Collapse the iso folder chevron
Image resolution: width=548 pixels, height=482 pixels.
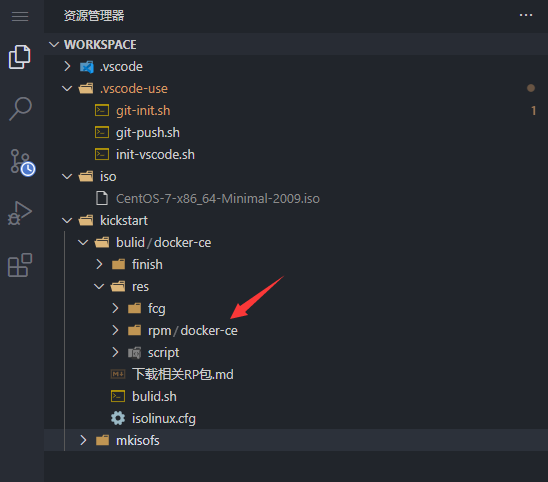[x=67, y=177]
